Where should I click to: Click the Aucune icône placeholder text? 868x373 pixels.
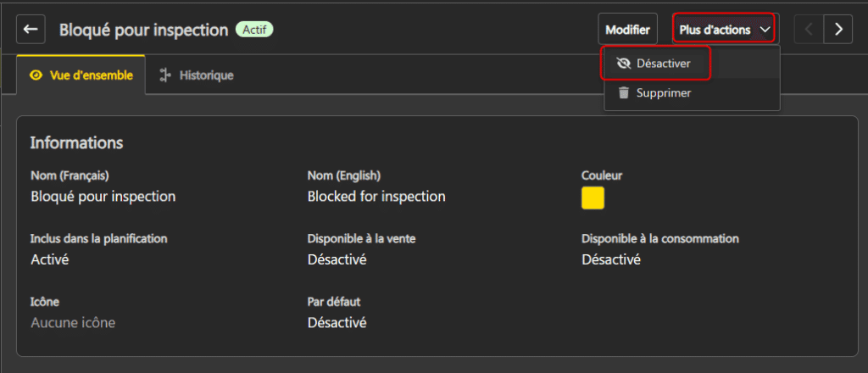point(73,322)
